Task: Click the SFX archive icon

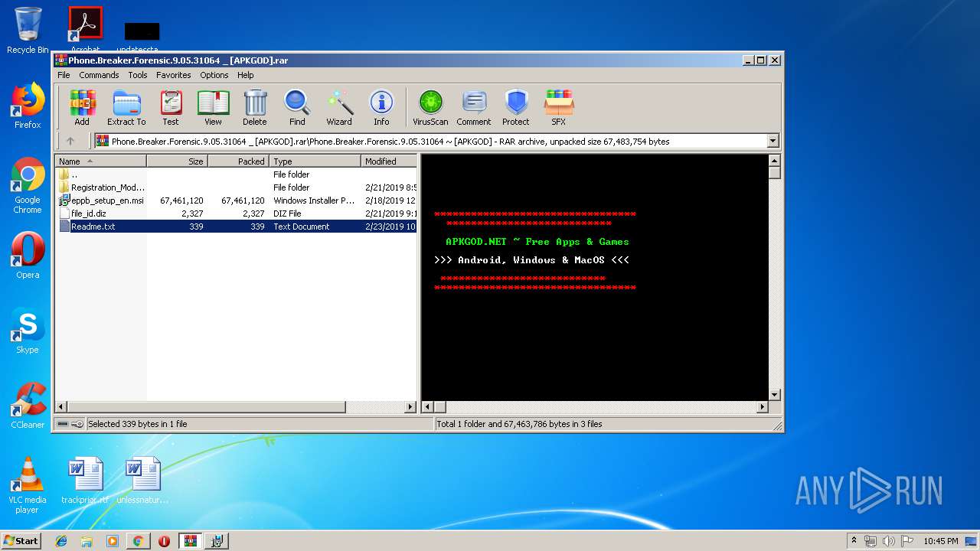Action: (x=559, y=107)
